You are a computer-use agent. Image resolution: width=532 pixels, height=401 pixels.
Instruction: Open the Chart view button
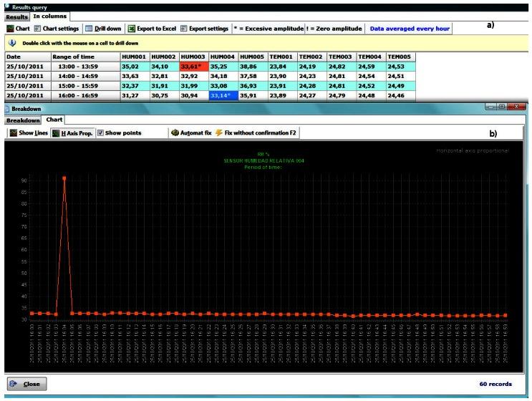[19, 28]
